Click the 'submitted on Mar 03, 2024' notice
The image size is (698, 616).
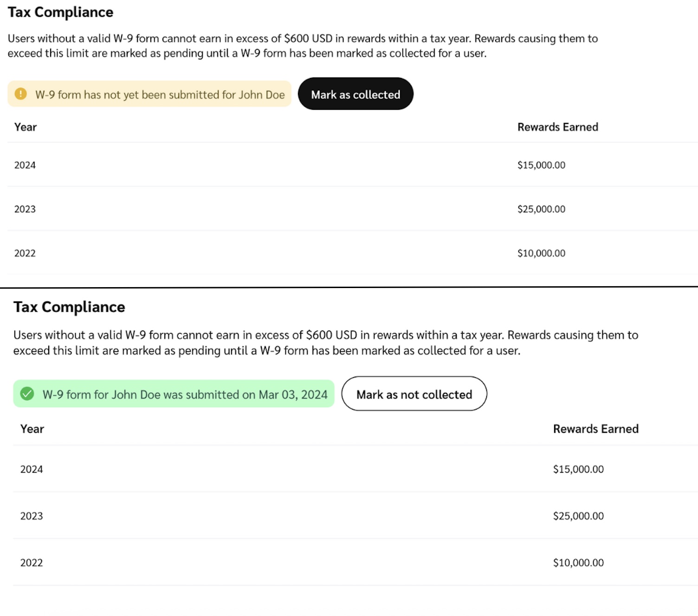coord(185,395)
